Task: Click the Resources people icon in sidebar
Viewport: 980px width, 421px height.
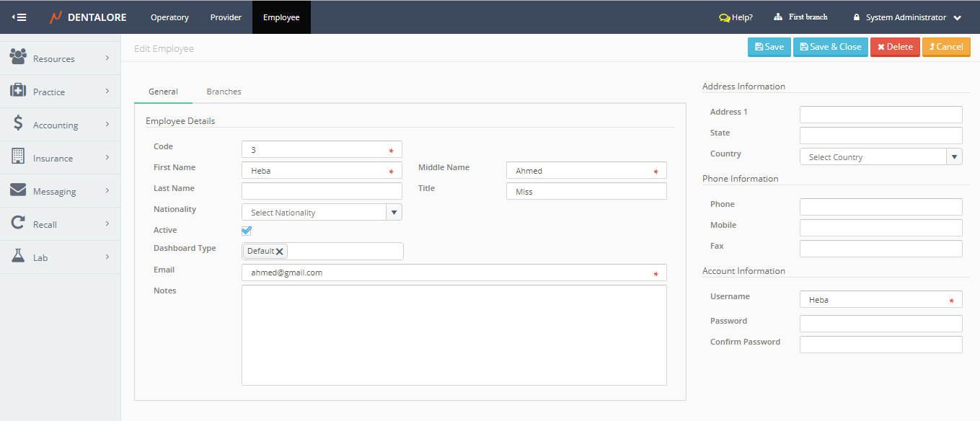Action: coord(18,57)
